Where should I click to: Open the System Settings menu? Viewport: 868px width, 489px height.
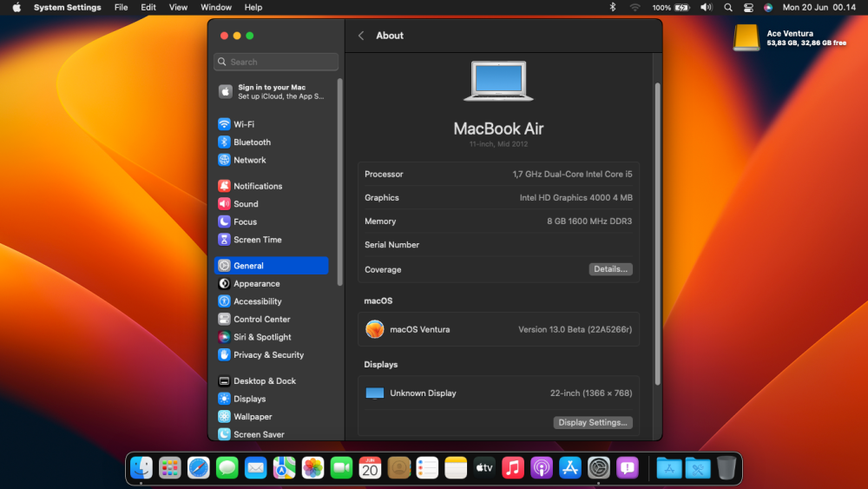pyautogui.click(x=67, y=7)
